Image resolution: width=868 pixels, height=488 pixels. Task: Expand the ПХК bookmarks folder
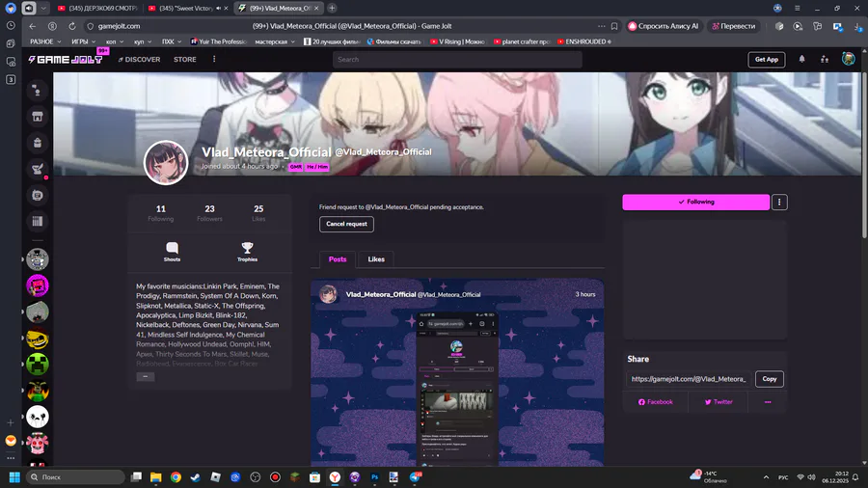(x=172, y=41)
